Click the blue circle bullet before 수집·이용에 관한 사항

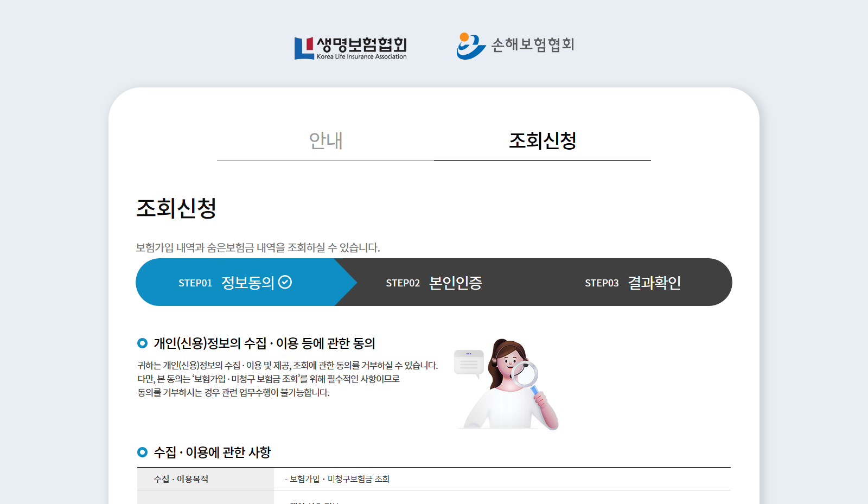143,452
